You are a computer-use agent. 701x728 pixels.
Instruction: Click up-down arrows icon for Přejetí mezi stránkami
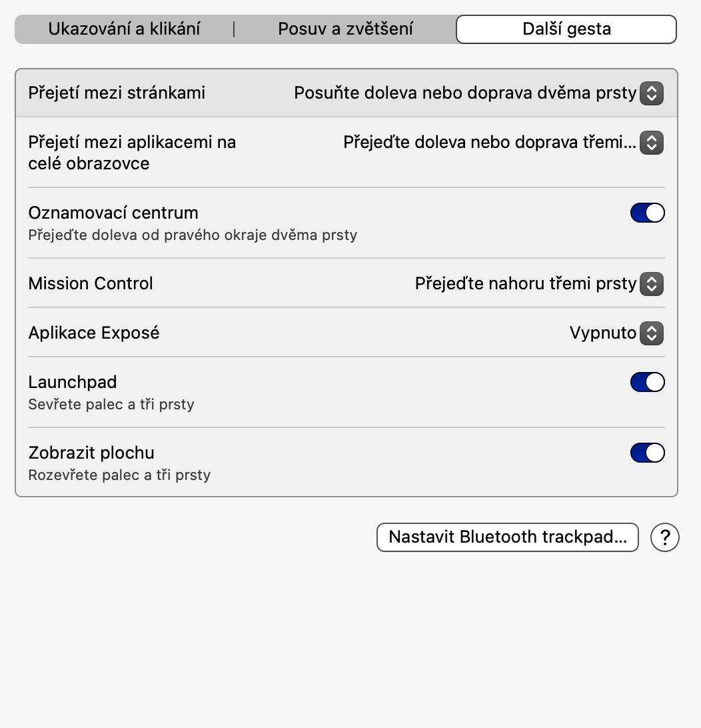[x=651, y=93]
